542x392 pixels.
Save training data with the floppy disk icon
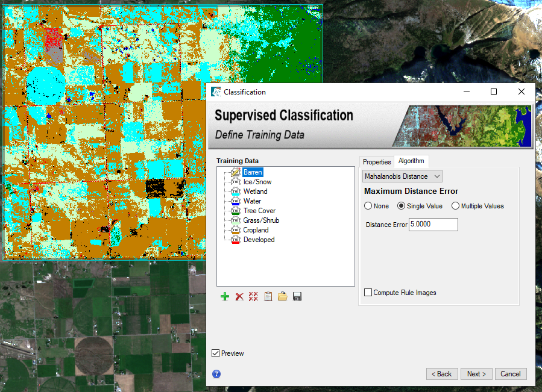(297, 296)
